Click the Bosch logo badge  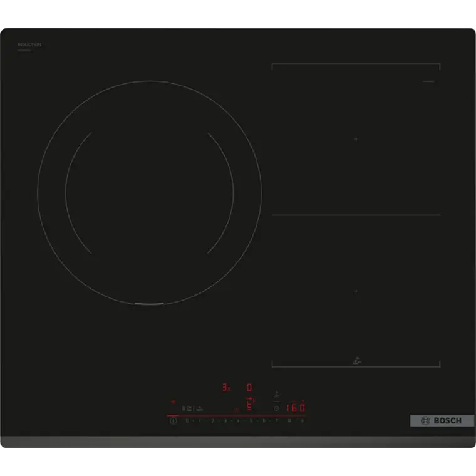(x=442, y=420)
